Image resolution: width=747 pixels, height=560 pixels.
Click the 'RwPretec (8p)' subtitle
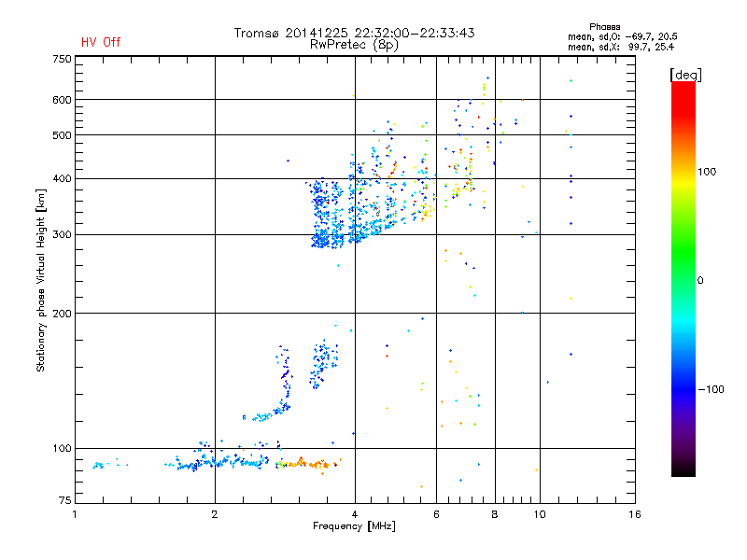pos(354,45)
